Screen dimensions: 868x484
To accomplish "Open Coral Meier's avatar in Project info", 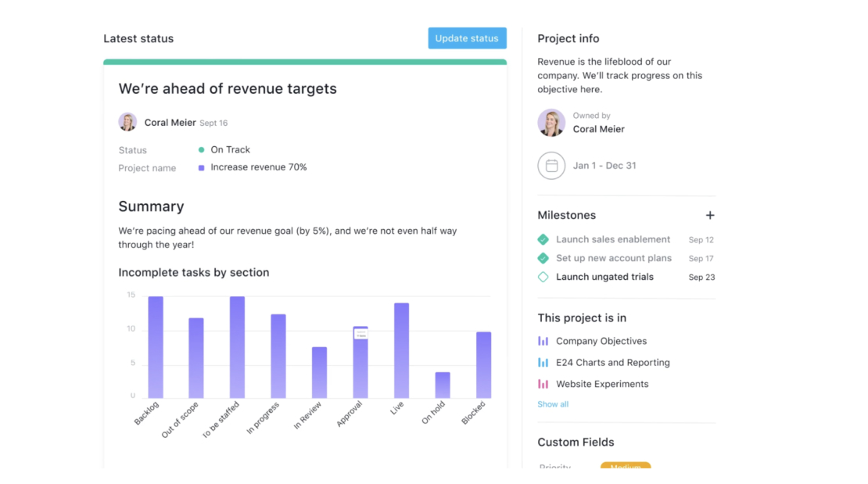I will pyautogui.click(x=551, y=123).
